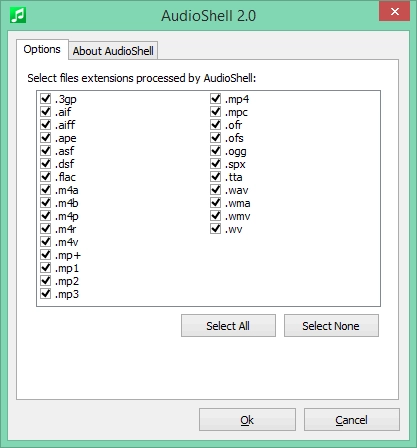Disable the .wma extension checkbox
Screen dimensions: 417x448
click(x=216, y=203)
